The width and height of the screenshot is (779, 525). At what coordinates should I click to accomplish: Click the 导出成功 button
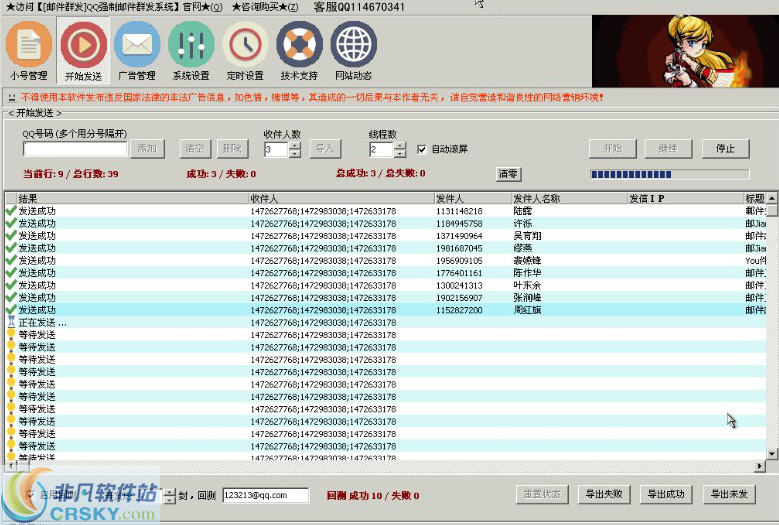[666, 494]
